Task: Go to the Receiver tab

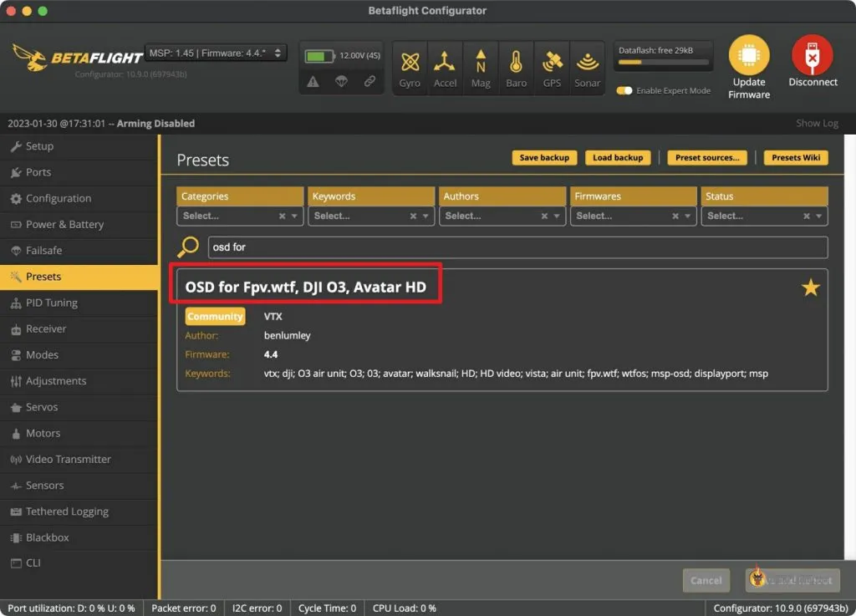Action: click(79, 329)
